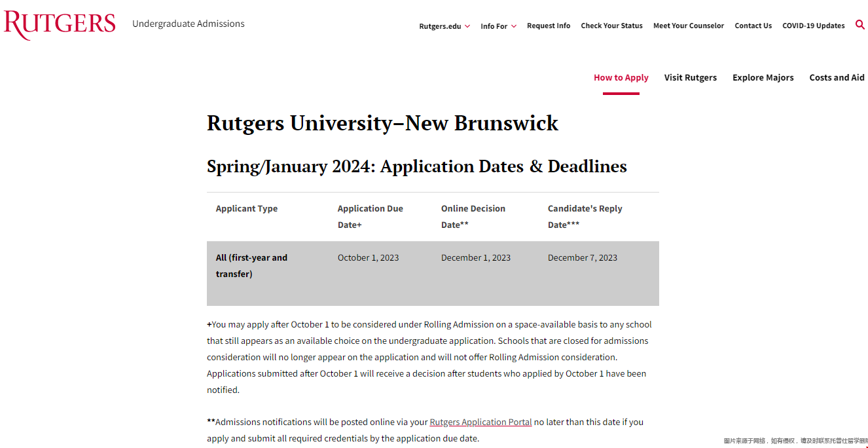Switch to Visit Rutgers tab
Screen dimensions: 868x448
(690, 77)
